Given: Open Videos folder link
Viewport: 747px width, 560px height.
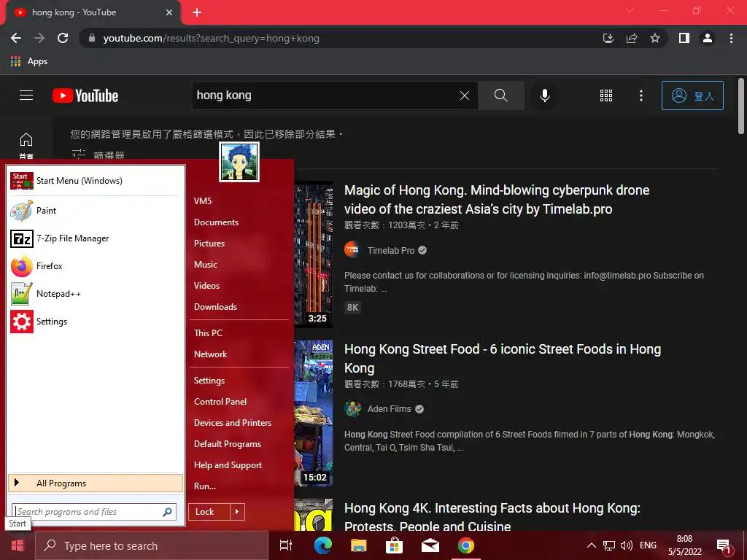Looking at the screenshot, I should (206, 286).
